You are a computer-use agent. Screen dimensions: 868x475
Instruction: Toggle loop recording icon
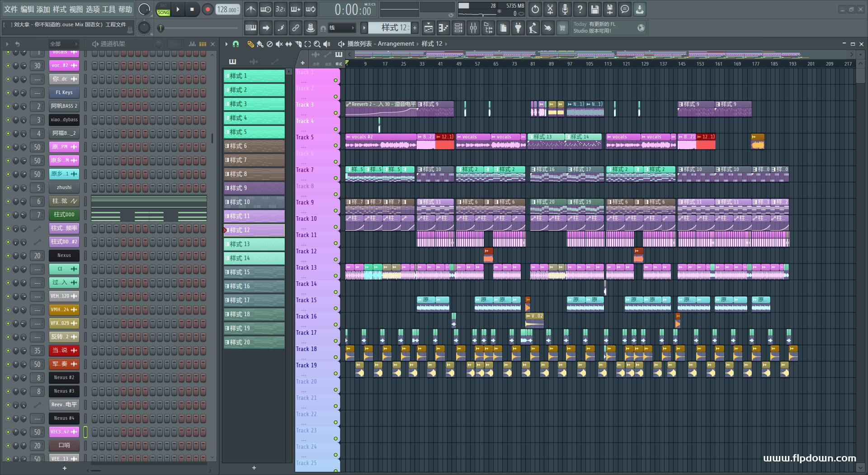(x=311, y=9)
